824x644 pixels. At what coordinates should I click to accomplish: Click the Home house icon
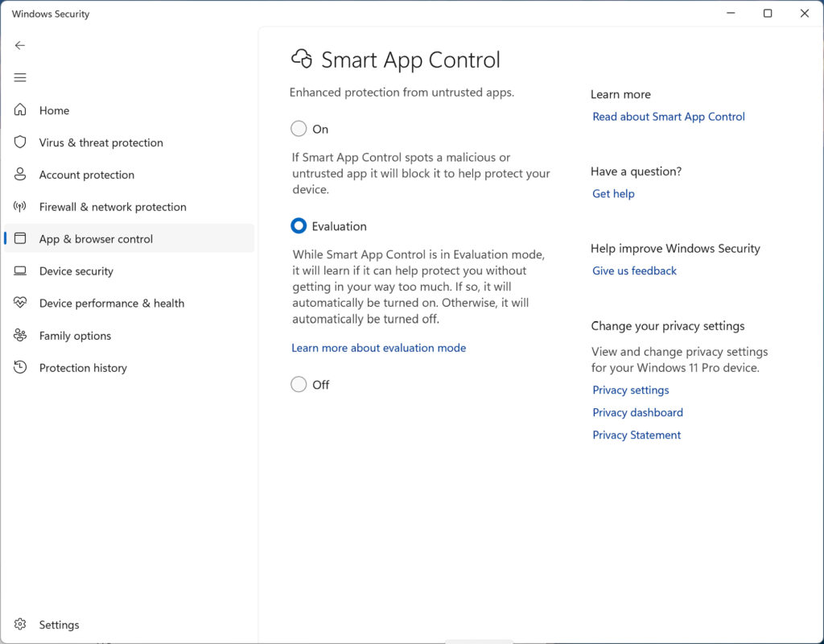pos(20,109)
